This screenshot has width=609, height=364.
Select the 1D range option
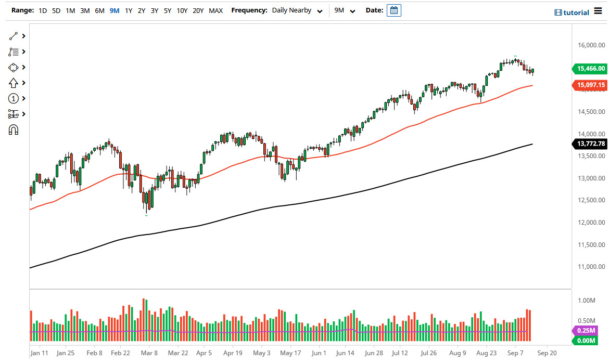tap(42, 10)
